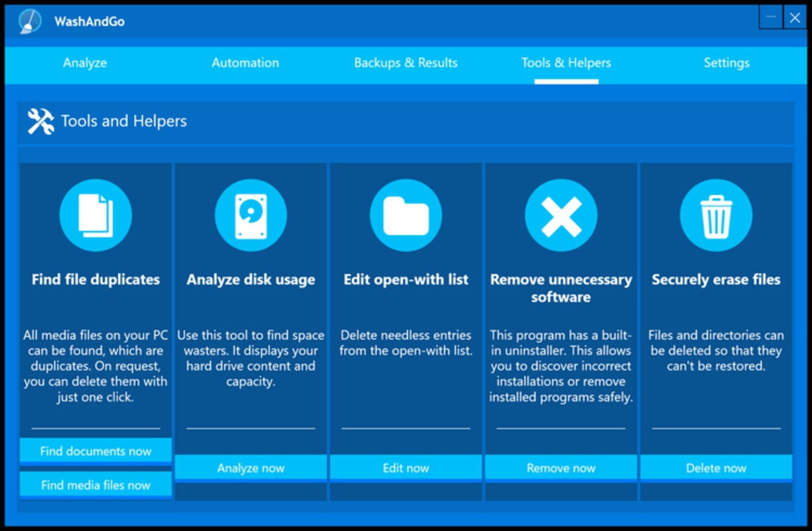Click the Remove unnecessary software heading
This screenshot has height=531, width=812.
pyautogui.click(x=561, y=288)
